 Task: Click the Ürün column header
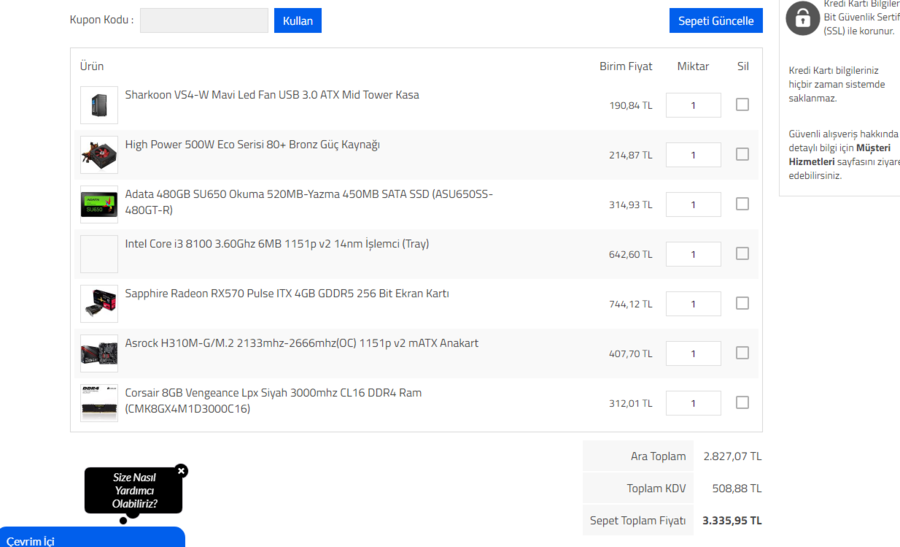[x=92, y=67]
